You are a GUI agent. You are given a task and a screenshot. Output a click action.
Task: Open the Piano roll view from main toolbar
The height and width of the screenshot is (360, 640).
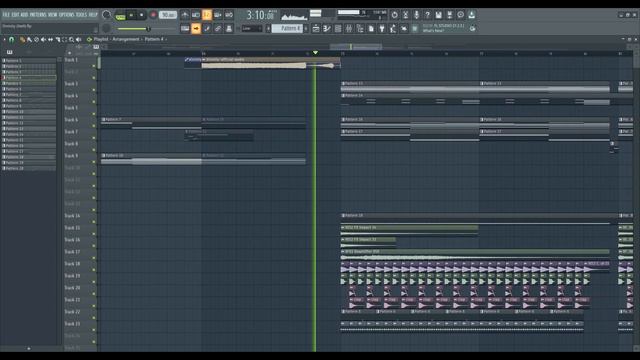(327, 29)
